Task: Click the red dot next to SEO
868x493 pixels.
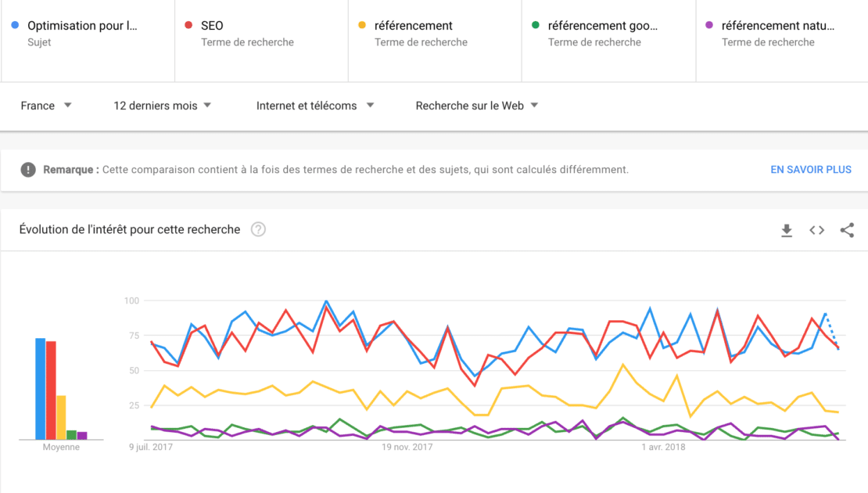Action: [189, 25]
